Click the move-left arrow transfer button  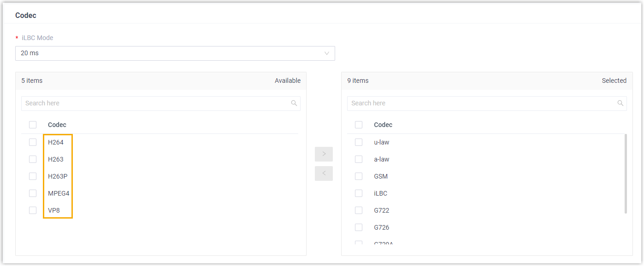(x=324, y=173)
